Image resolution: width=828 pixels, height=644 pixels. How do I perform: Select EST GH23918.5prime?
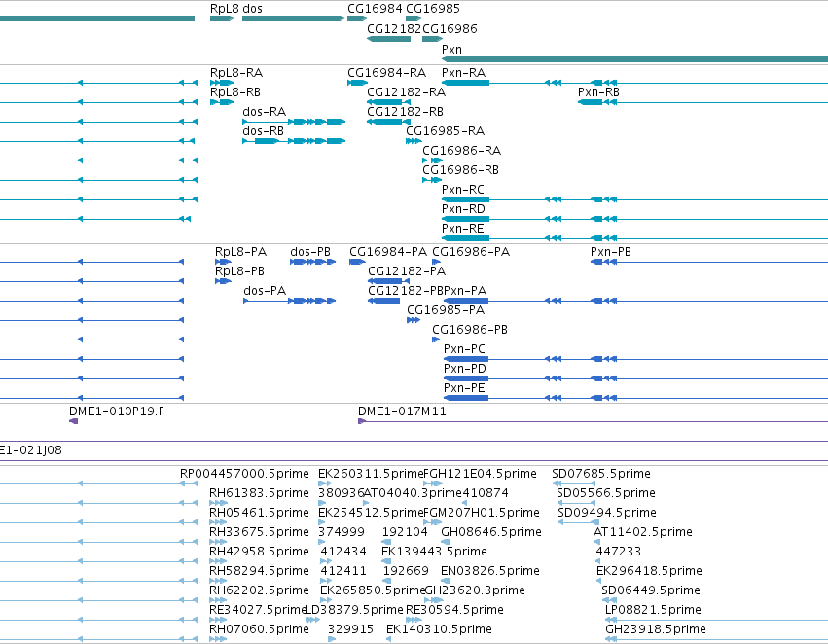click(x=656, y=629)
